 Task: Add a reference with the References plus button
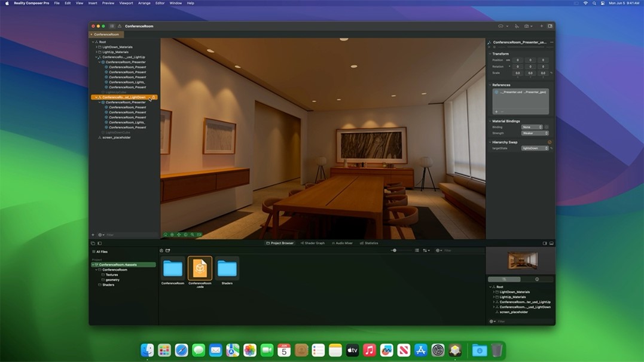496,112
